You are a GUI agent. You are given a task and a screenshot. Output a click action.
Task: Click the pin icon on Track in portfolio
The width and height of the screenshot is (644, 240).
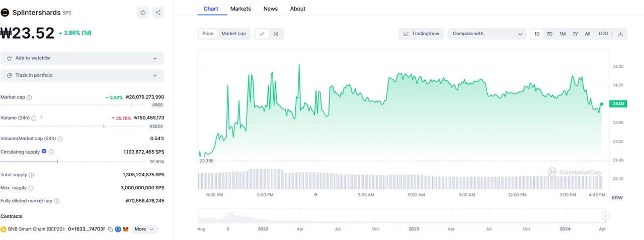(x=9, y=75)
